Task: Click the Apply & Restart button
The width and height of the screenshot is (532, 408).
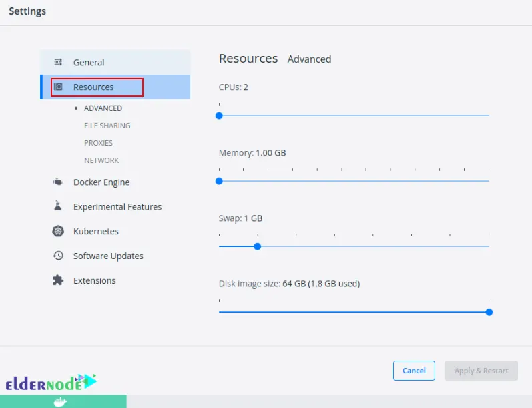Action: tap(481, 371)
